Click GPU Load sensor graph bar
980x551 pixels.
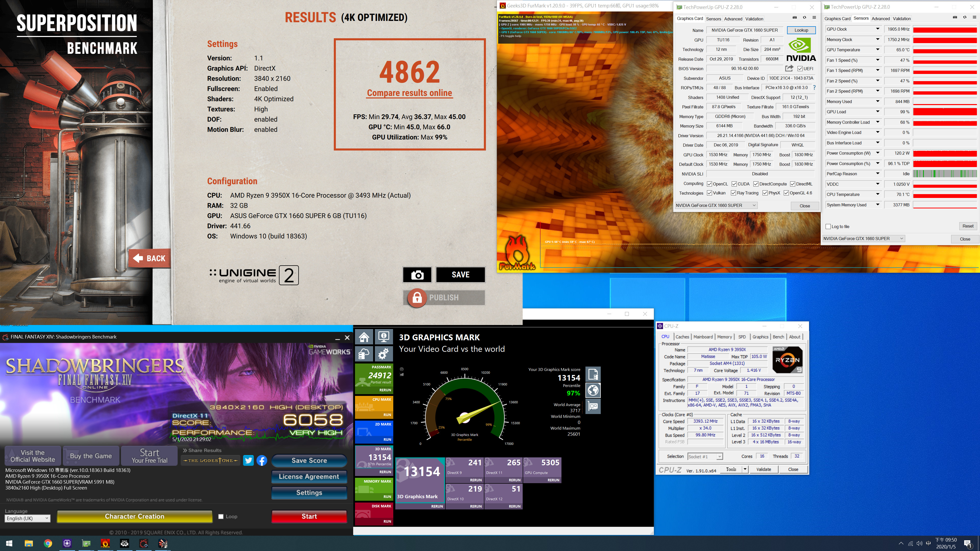[x=945, y=112]
